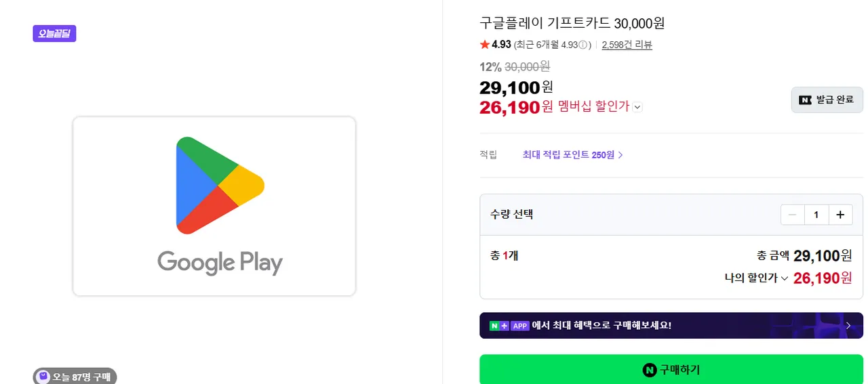Screen dimensions: 868x384
Task: Decrease quantity with the minus button
Action: coord(792,215)
